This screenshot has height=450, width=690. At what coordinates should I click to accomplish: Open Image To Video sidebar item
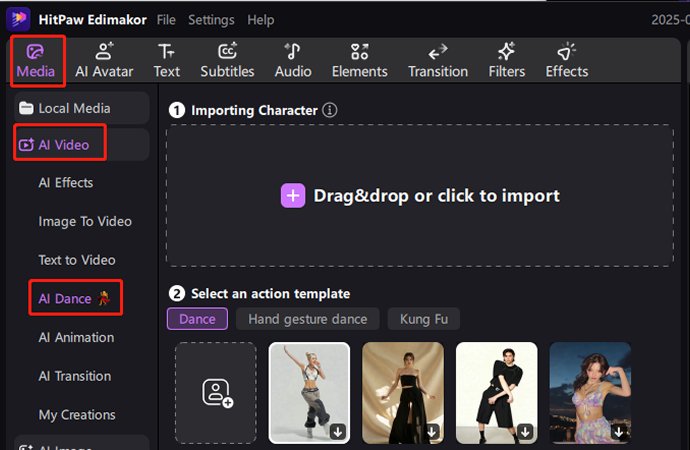(85, 221)
